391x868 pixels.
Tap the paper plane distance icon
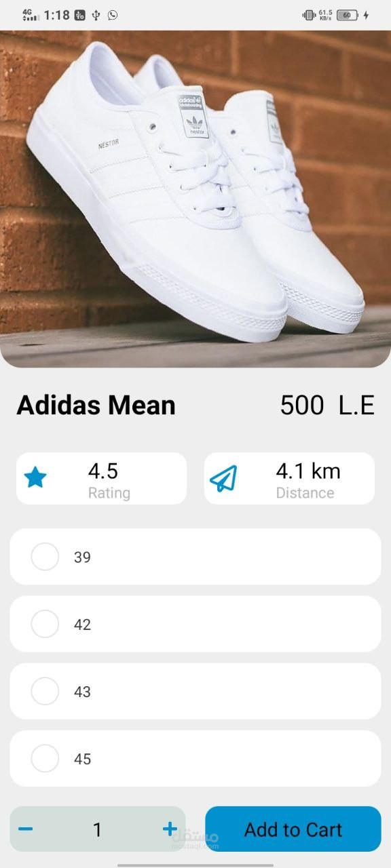pos(223,478)
